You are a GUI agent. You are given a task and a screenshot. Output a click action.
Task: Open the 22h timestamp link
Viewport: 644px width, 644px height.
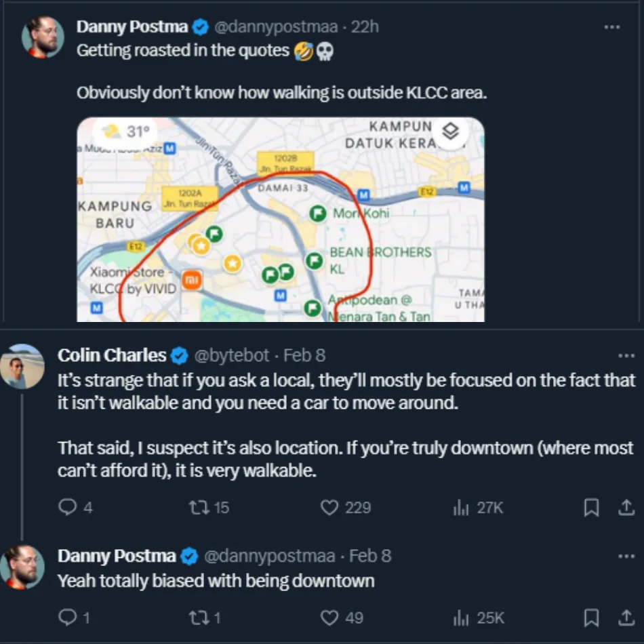(367, 27)
